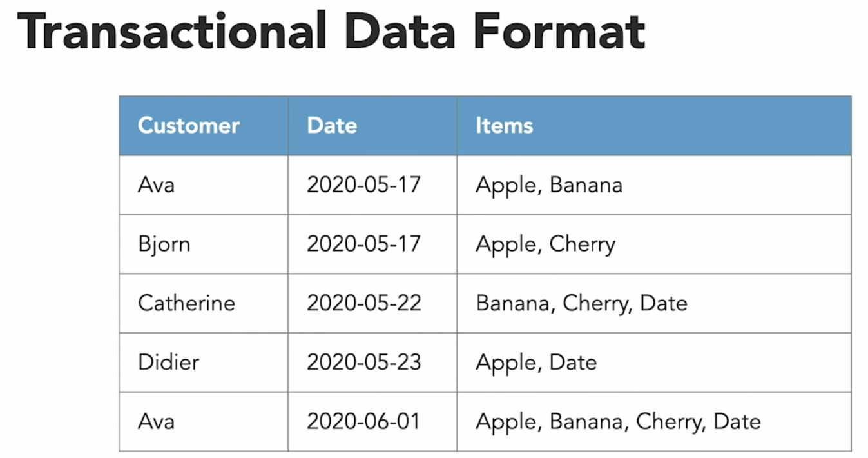Click the word Apple in the last row
The height and width of the screenshot is (458, 868).
(x=506, y=422)
